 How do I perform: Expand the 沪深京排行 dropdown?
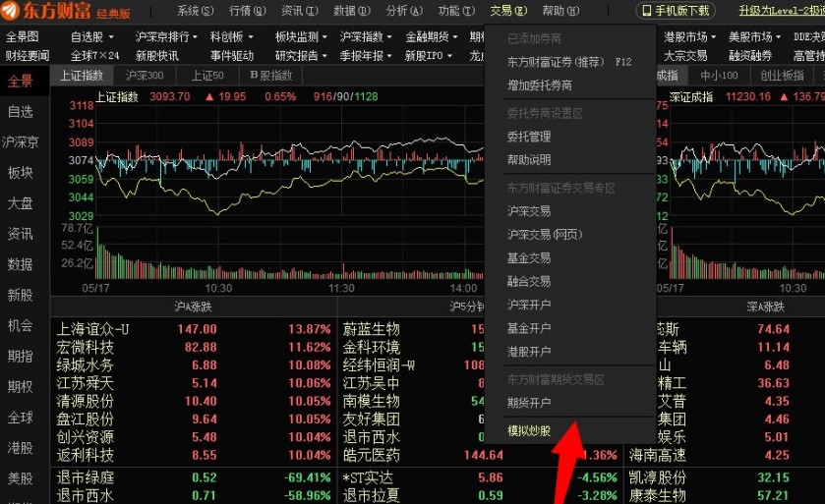pos(165,37)
